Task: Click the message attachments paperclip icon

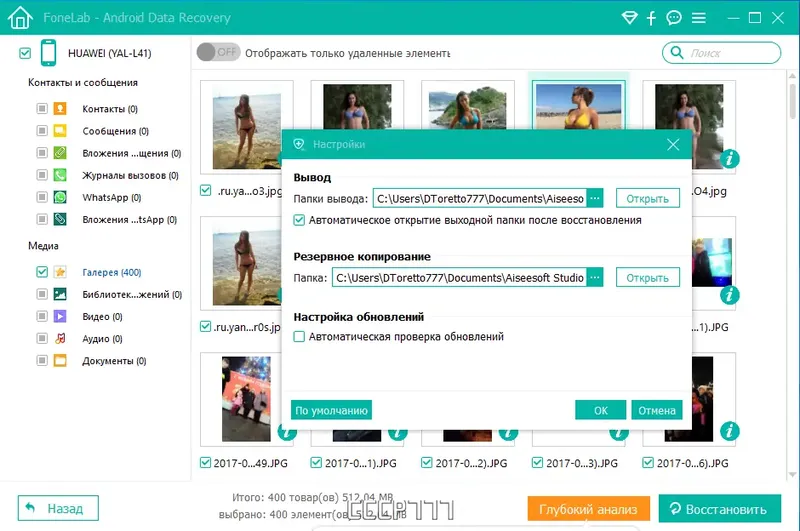Action: 60,153
